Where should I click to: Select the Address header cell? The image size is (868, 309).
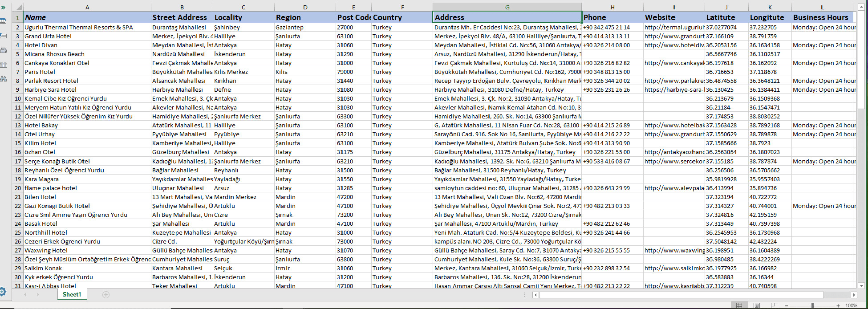[x=507, y=17]
